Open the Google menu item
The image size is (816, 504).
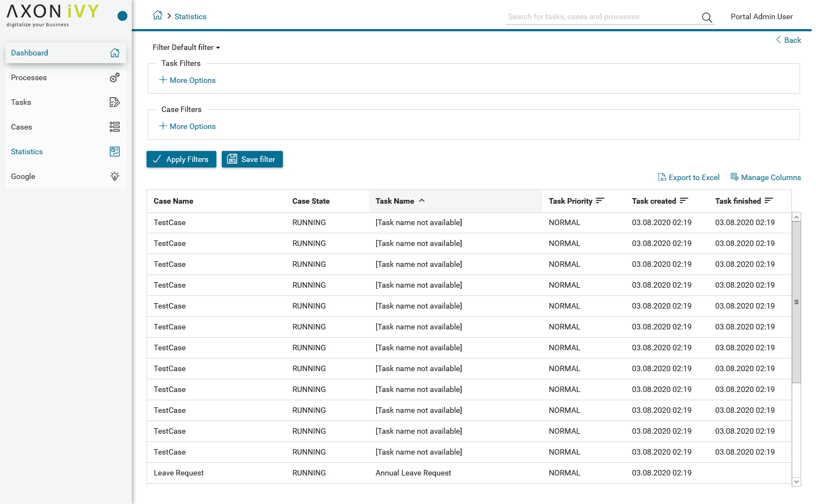click(x=66, y=176)
